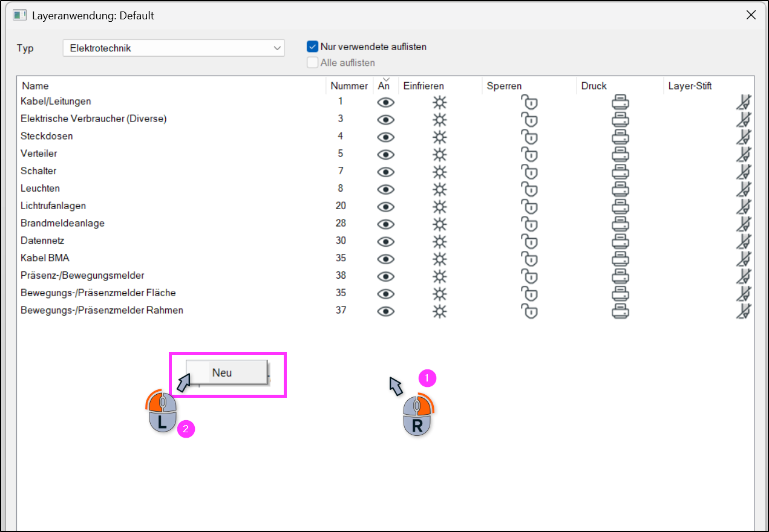Click lock icon for Kabel/Leitungen layer
Image resolution: width=769 pixels, height=532 pixels.
529,102
